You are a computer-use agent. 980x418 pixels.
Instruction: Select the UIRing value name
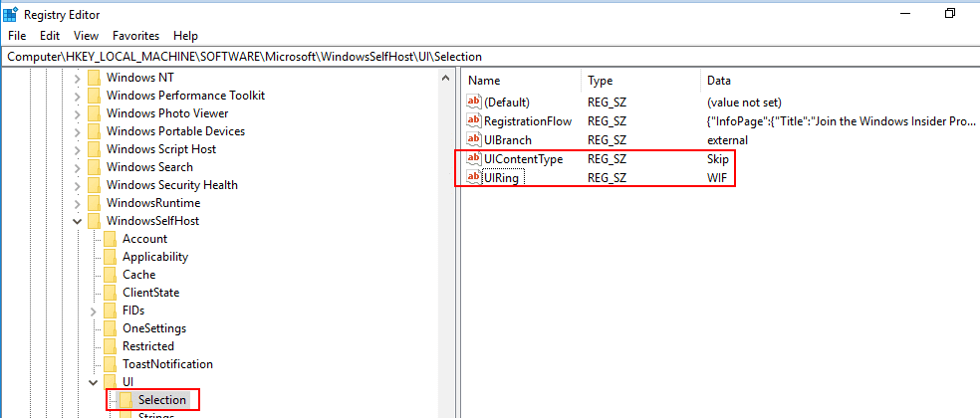click(x=501, y=179)
